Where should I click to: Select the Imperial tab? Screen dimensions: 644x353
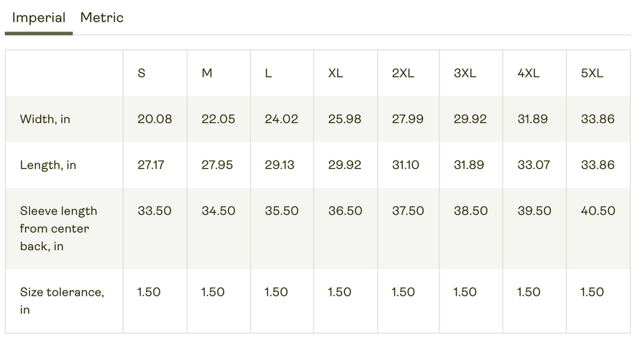tap(39, 18)
